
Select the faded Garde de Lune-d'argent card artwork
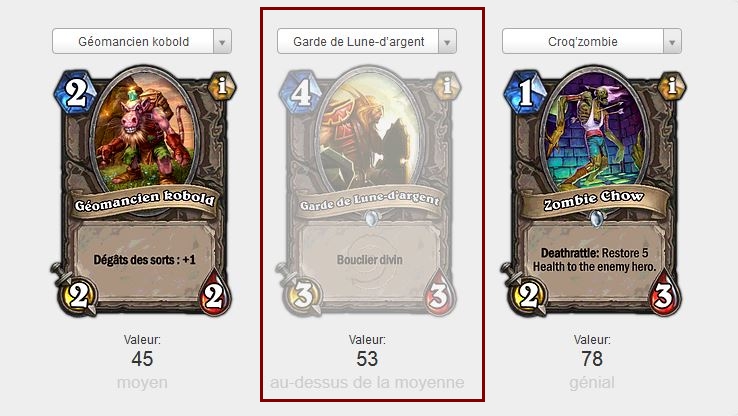point(369,128)
